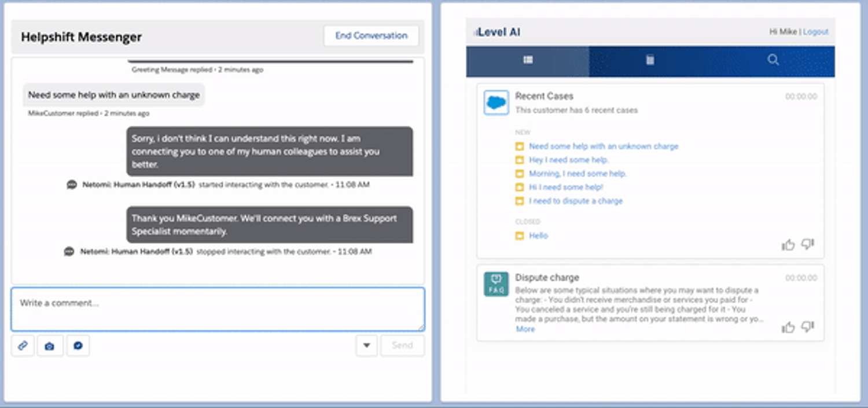The height and width of the screenshot is (408, 868).
Task: Click the text This customer has 6 recent cases
Action: (x=576, y=110)
